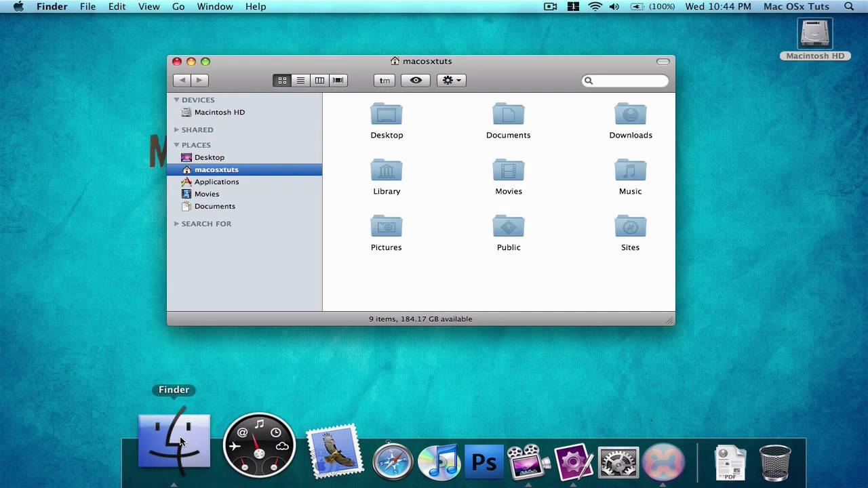The image size is (868, 488).
Task: Open the volume menu bar icon
Action: 614,7
